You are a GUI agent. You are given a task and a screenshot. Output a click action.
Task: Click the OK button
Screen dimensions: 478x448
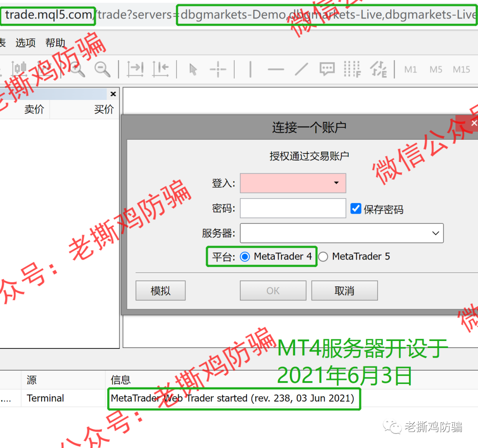click(273, 291)
